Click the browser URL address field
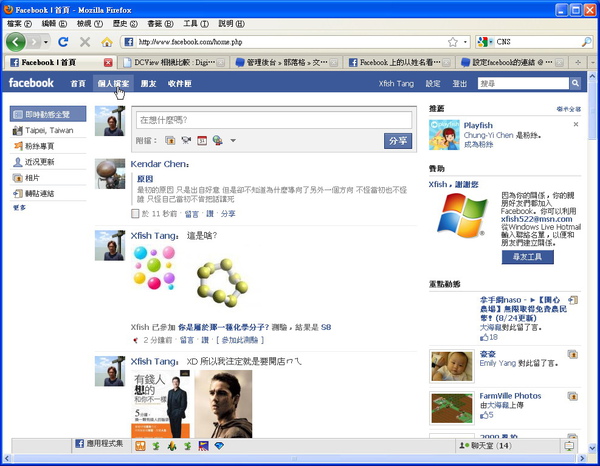Image resolution: width=600 pixels, height=466 pixels. point(291,42)
